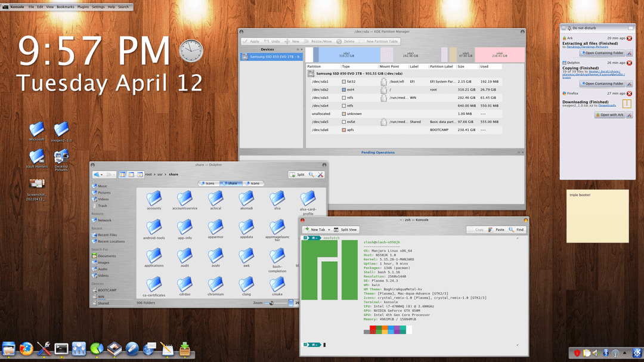The height and width of the screenshot is (362, 644).
Task: Launch Firefox from the dock
Action: [26, 349]
